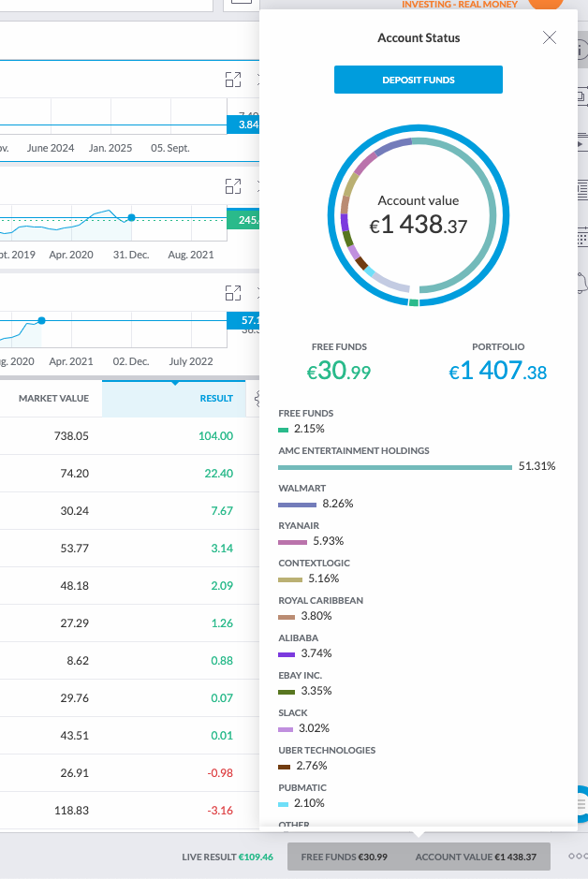Image resolution: width=588 pixels, height=879 pixels.
Task: Close the Account Status panel
Action: pos(550,37)
